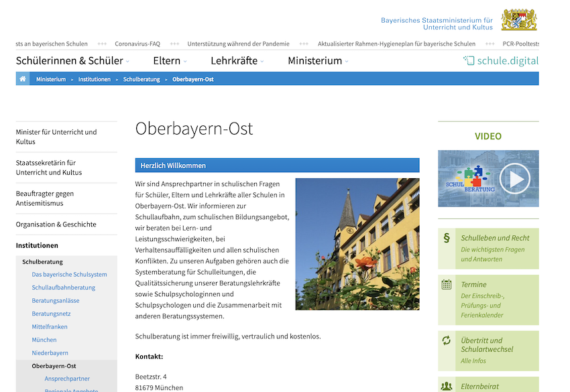570x392 pixels.
Task: Click the paragraph symbol icon
Action: point(447,238)
